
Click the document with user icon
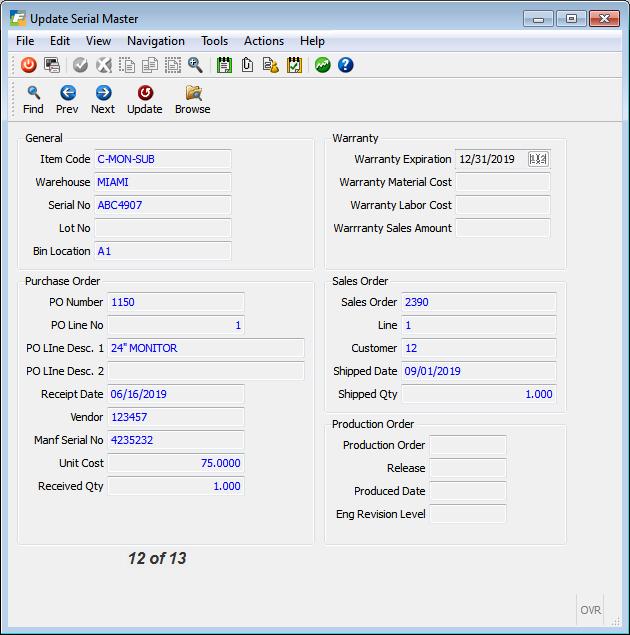[x=270, y=65]
